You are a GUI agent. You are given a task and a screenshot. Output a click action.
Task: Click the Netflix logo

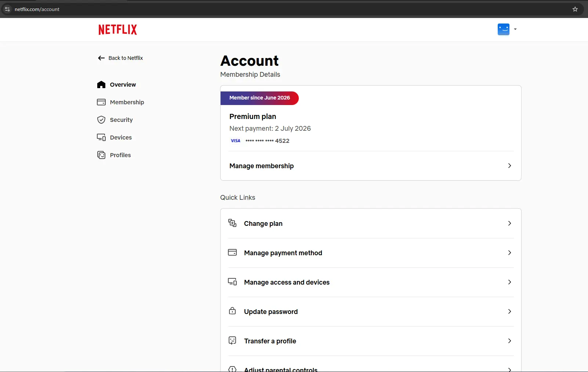point(117,29)
